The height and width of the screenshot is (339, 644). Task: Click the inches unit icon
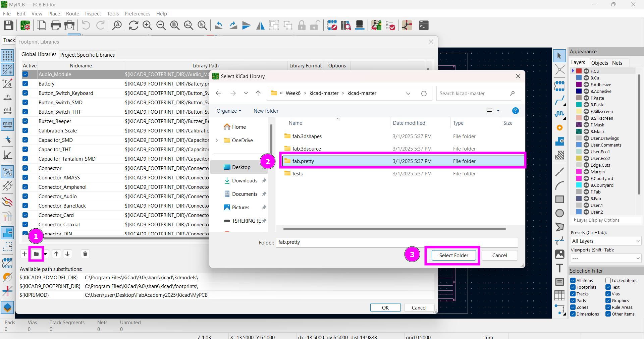coord(7,97)
